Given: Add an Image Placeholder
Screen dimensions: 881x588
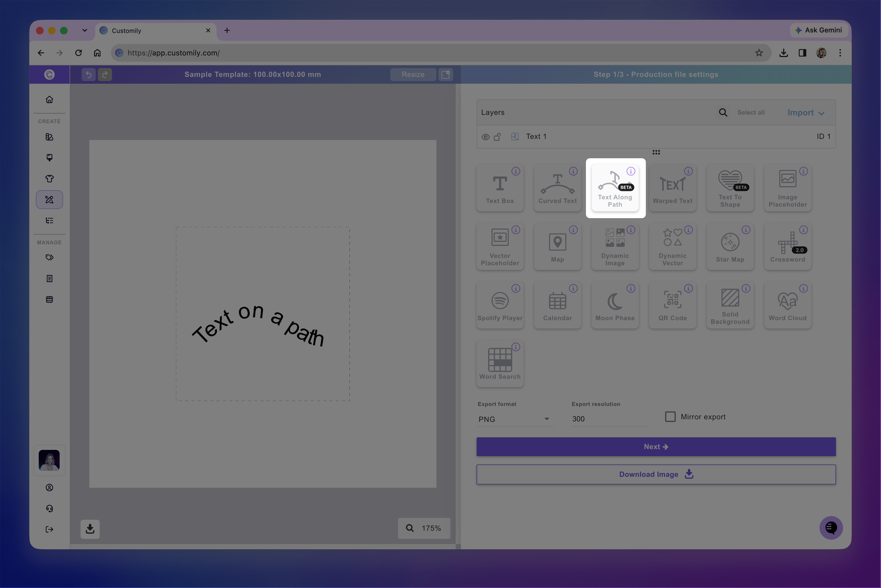Looking at the screenshot, I should point(788,188).
